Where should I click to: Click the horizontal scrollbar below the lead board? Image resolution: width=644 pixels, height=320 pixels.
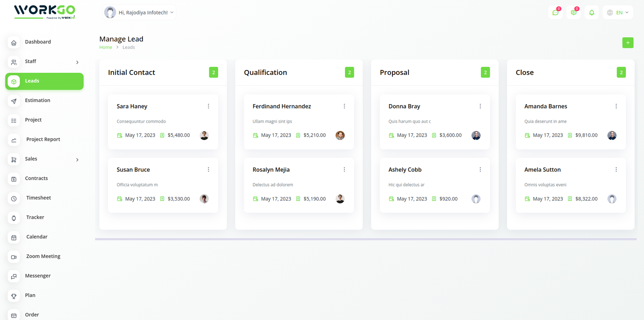coord(365,239)
